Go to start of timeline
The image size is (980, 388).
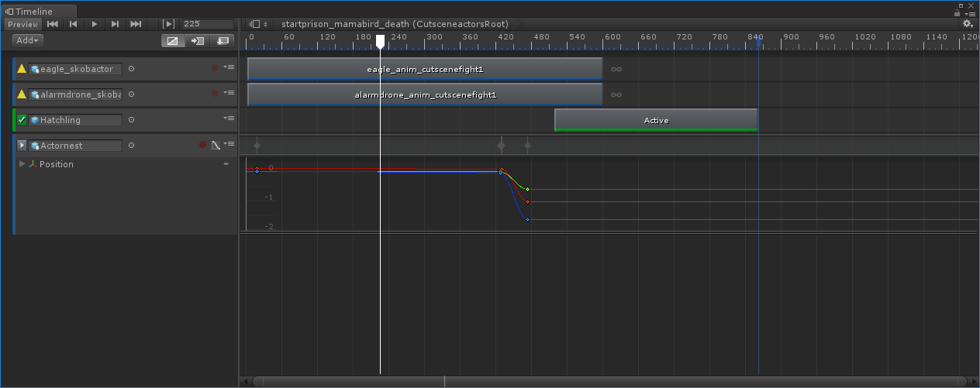point(53,24)
